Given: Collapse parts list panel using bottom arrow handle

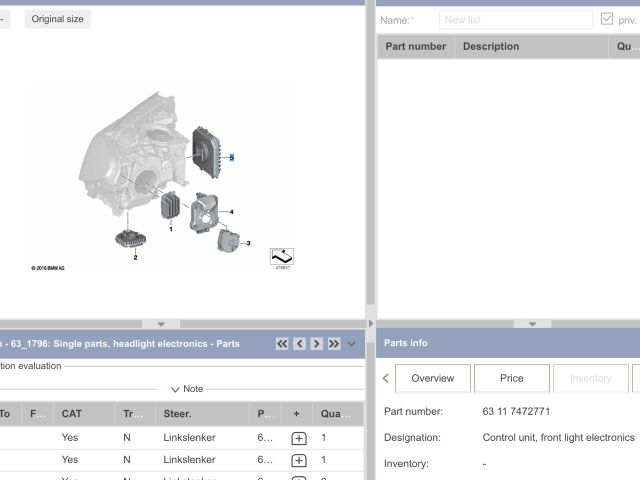Looking at the screenshot, I should [x=532, y=324].
